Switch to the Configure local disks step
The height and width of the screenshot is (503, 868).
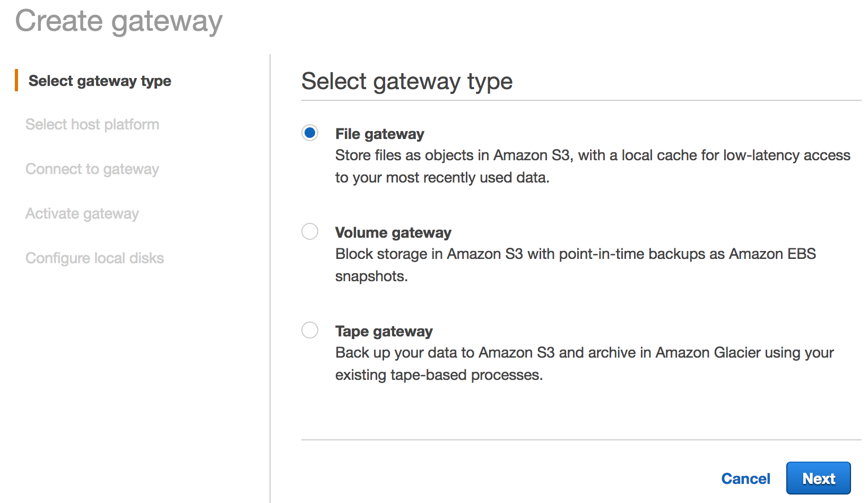pos(94,258)
